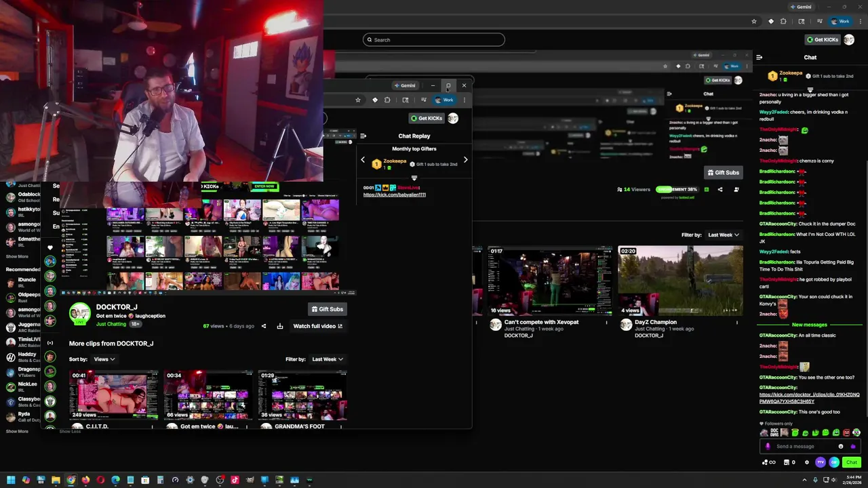Bookmark page with star icon in outer browser
Image resolution: width=868 pixels, height=488 pixels.
(754, 21)
